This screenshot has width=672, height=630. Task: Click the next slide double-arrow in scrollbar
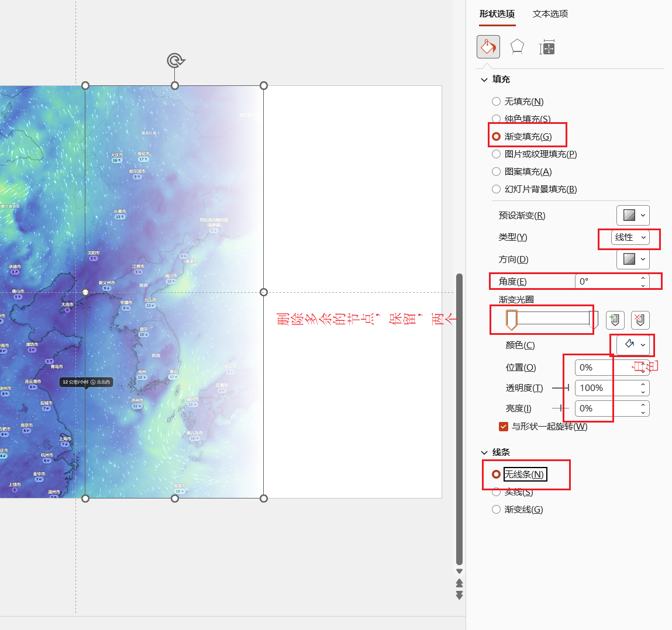[x=459, y=595]
